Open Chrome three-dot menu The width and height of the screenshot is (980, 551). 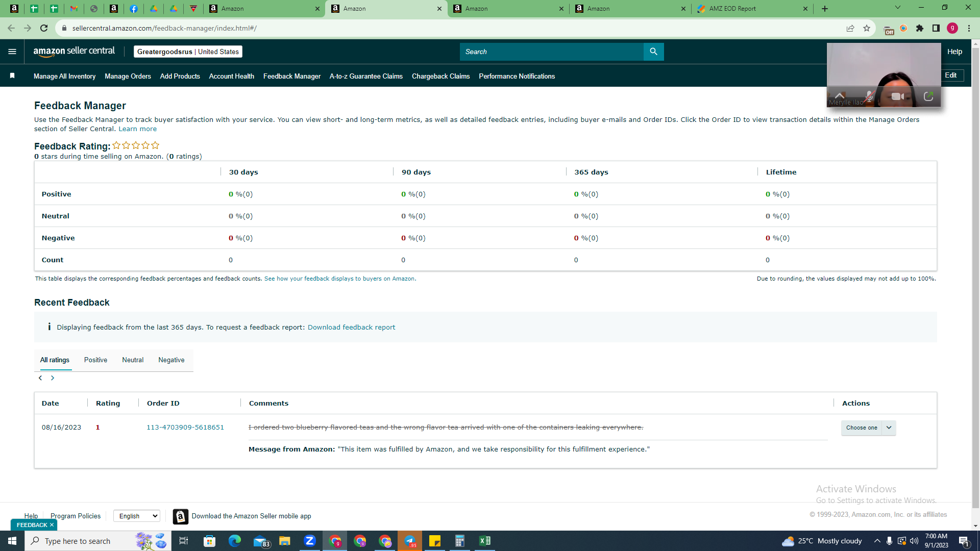pyautogui.click(x=969, y=28)
